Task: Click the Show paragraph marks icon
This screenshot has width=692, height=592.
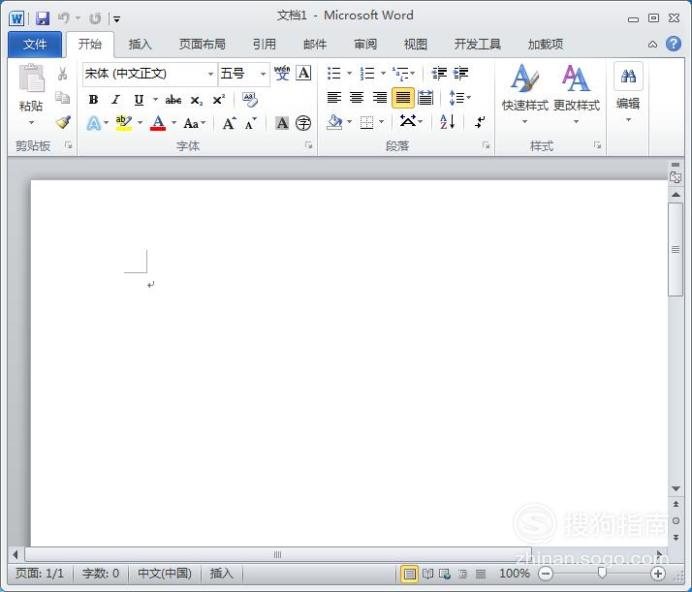Action: pos(480,121)
